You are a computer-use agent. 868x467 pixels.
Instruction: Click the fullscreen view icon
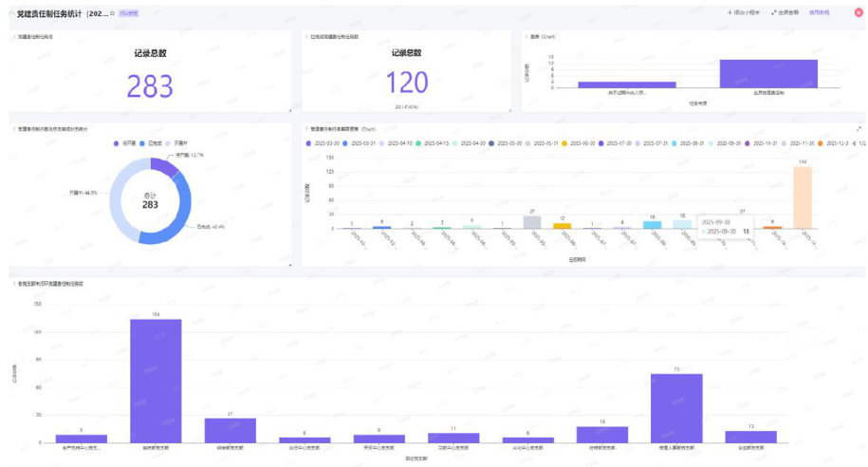[x=774, y=13]
